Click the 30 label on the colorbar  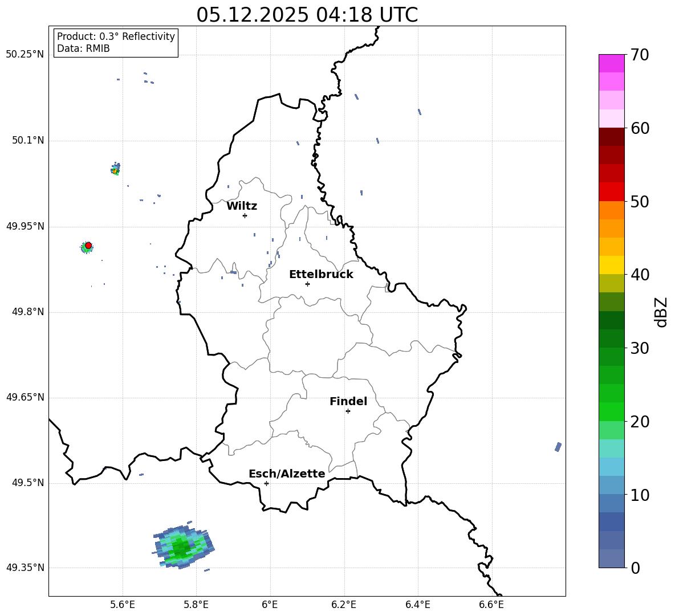pyautogui.click(x=640, y=348)
